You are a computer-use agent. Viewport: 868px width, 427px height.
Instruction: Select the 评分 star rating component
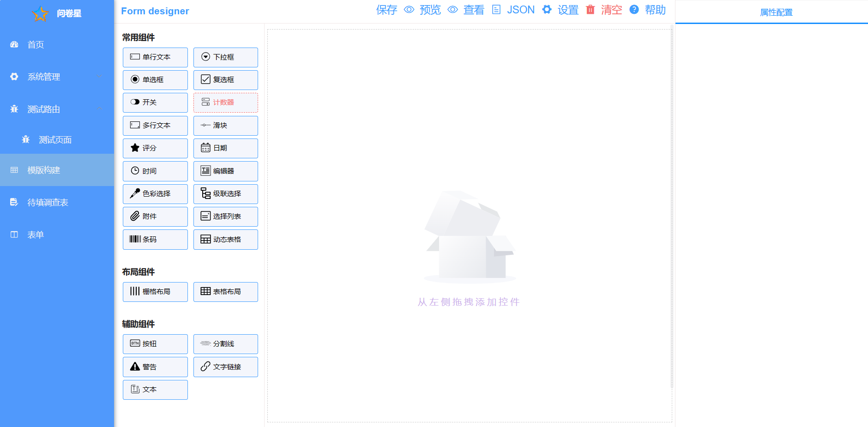tap(155, 148)
